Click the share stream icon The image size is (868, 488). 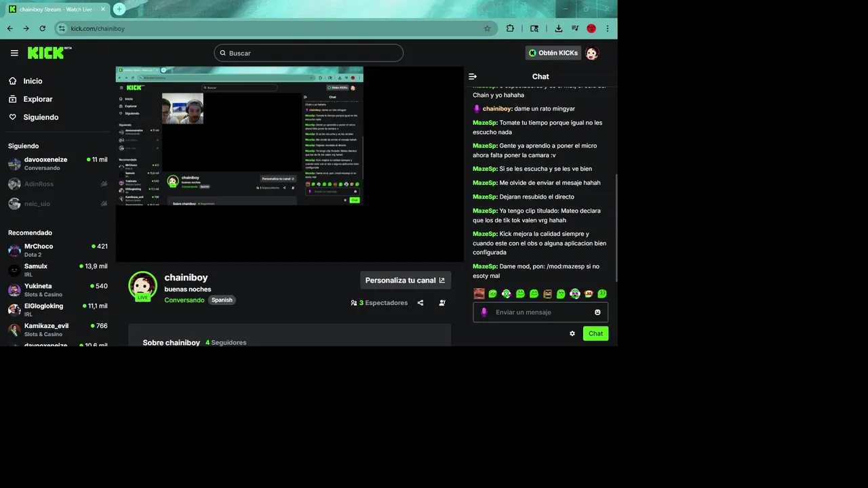click(x=420, y=303)
